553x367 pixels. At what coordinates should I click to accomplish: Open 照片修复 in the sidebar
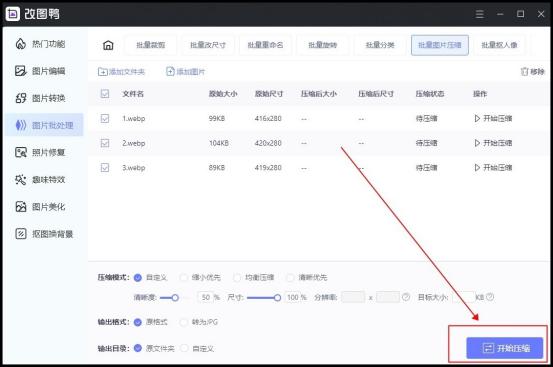point(41,152)
